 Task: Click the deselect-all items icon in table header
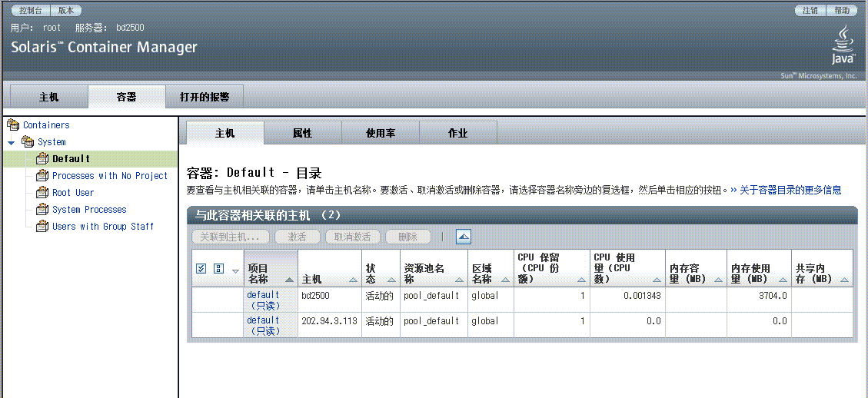218,268
